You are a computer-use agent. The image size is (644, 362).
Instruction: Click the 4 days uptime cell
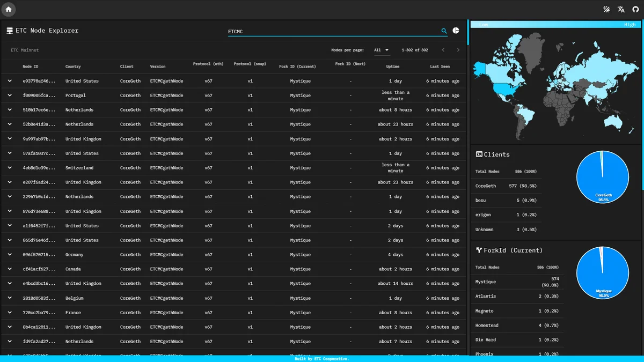396,255
